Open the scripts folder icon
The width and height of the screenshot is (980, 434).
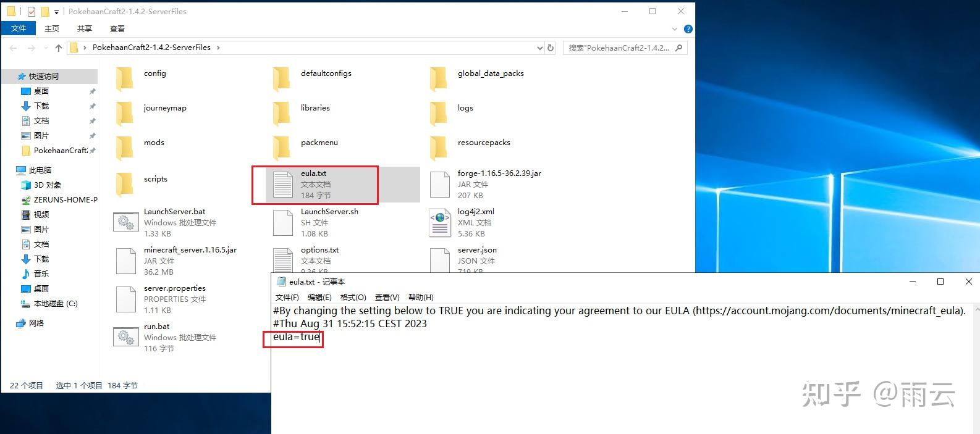point(125,183)
